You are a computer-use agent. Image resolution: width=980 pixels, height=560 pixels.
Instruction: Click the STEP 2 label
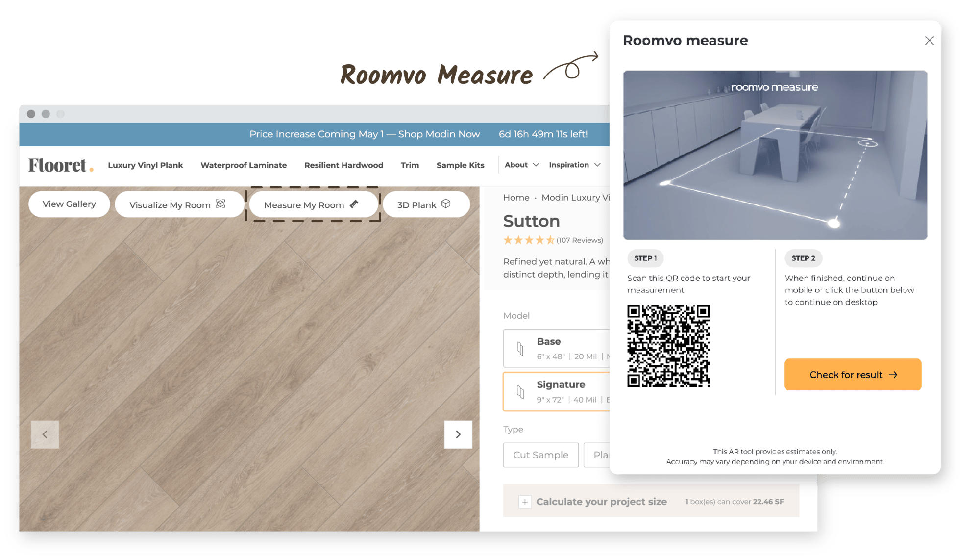[x=803, y=258]
